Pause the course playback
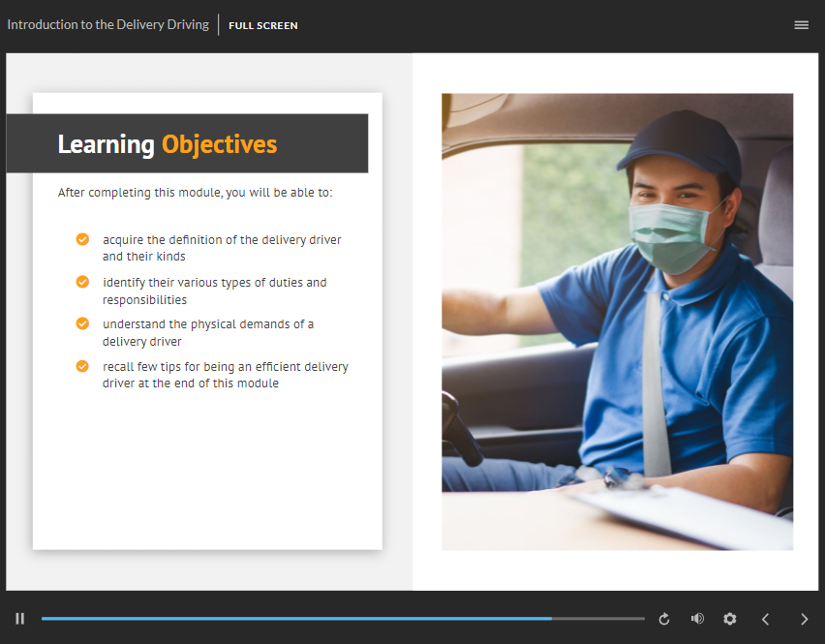This screenshot has height=644, width=825. (20, 619)
